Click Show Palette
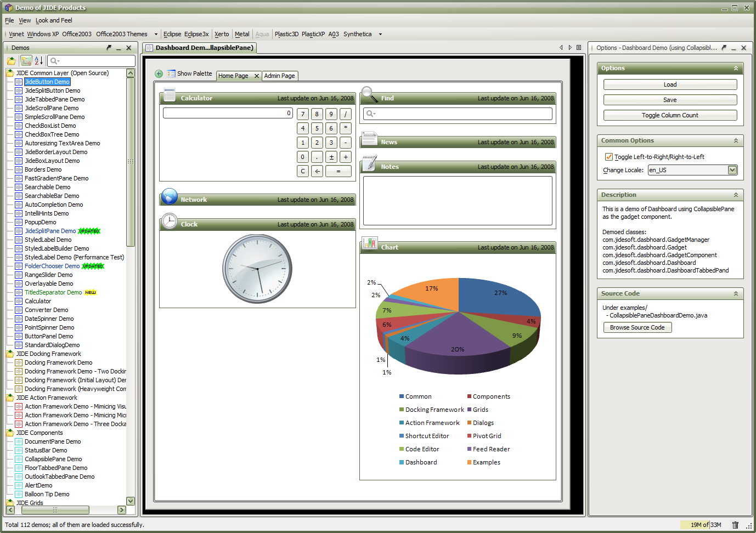The image size is (756, 533). [x=190, y=73]
